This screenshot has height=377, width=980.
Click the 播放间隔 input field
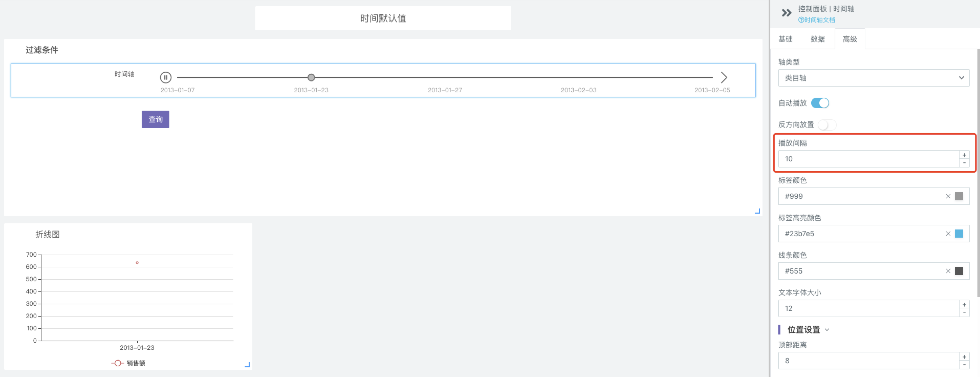click(868, 159)
